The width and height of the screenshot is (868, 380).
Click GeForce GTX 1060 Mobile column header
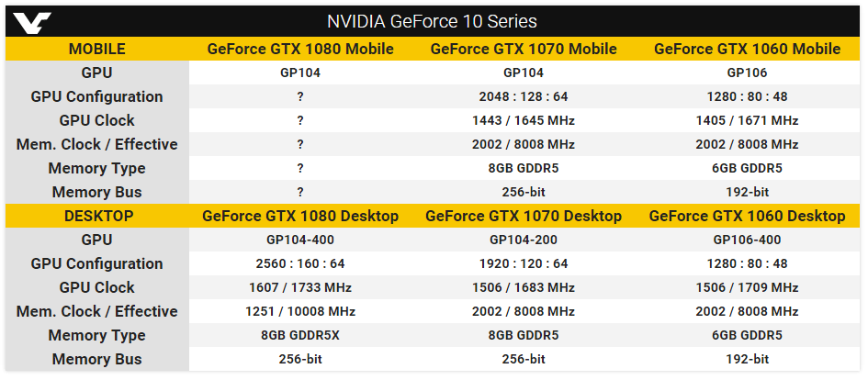(x=748, y=49)
